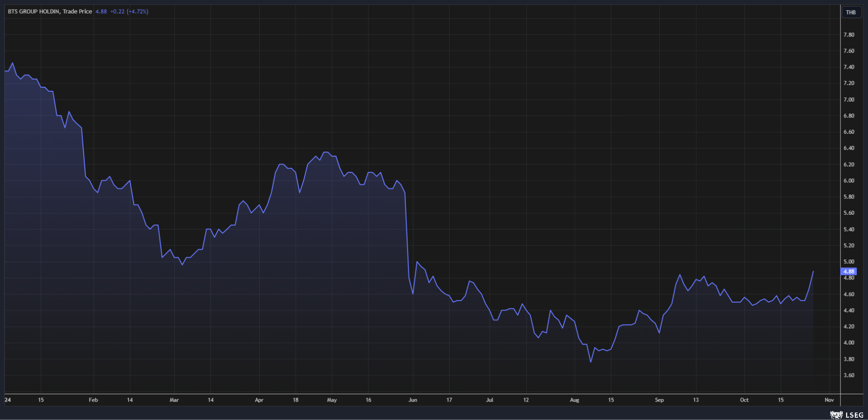Click the 4.60 price axis label
This screenshot has height=420, width=868.
(849, 294)
